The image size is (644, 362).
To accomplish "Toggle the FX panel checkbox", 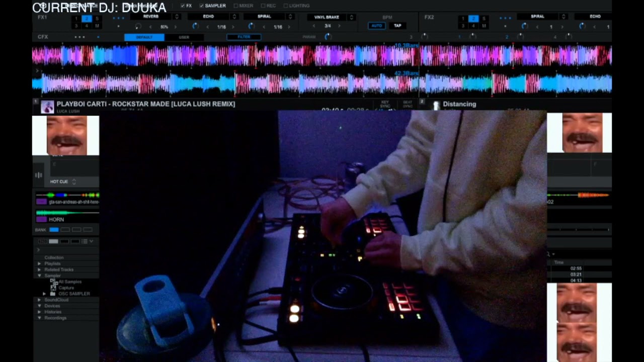I will (183, 6).
